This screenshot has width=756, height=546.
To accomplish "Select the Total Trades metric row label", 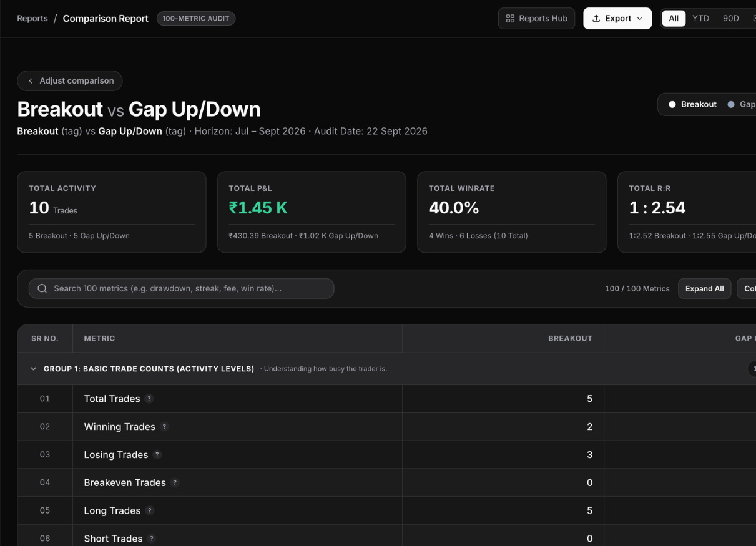I will point(112,399).
